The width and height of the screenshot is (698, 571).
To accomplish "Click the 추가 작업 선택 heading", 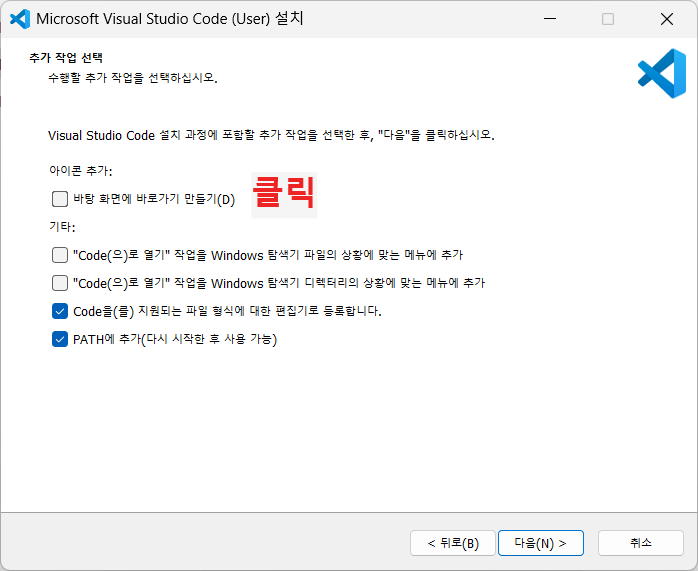I will 66,58.
